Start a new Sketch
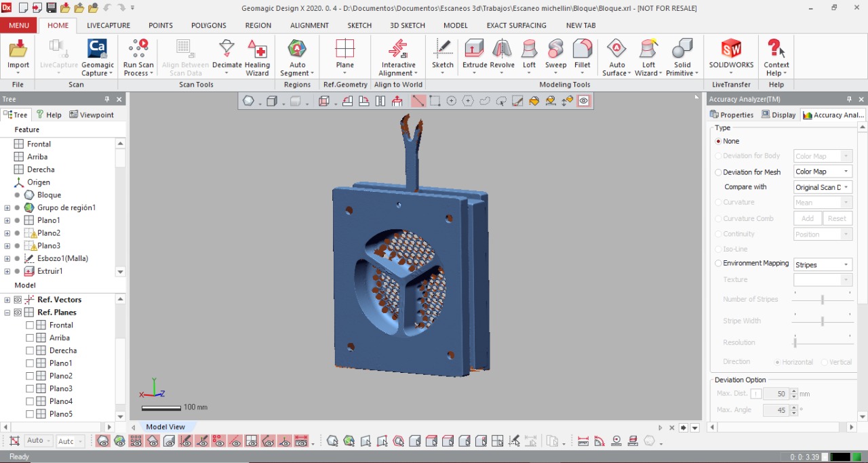The height and width of the screenshot is (463, 868). click(443, 58)
